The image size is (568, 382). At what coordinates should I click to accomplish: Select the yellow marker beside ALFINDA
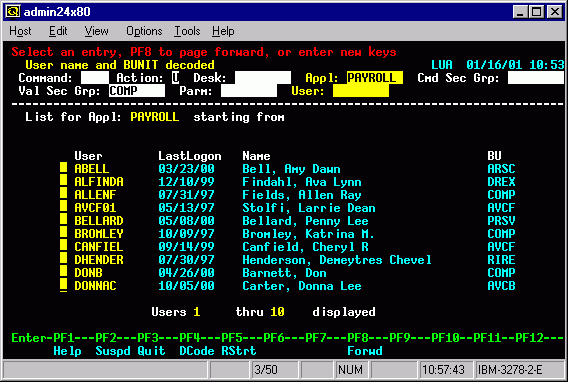click(x=63, y=181)
